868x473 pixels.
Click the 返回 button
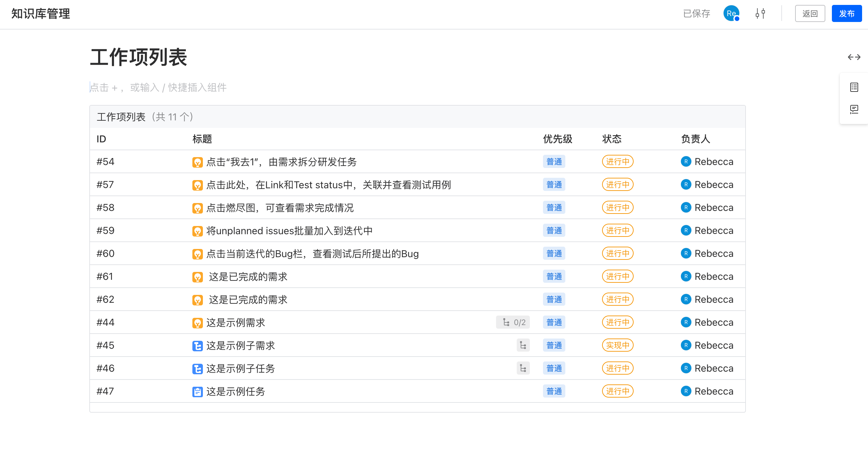pos(810,13)
